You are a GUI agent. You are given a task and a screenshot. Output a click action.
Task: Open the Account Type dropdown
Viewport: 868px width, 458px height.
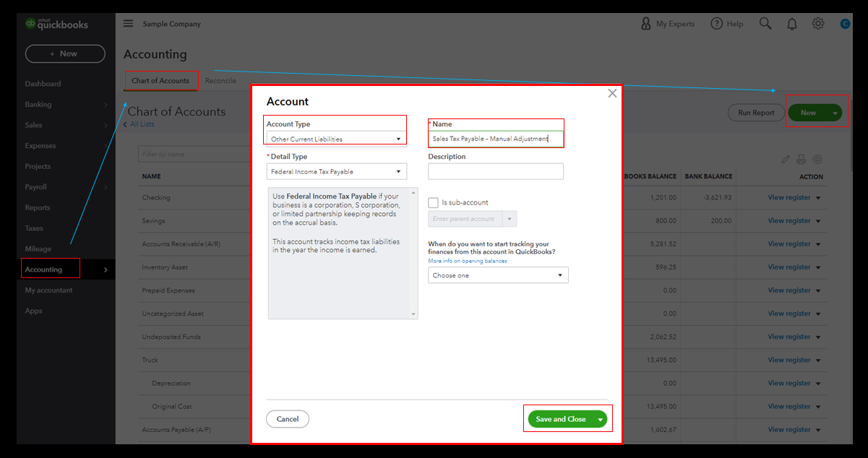[336, 139]
